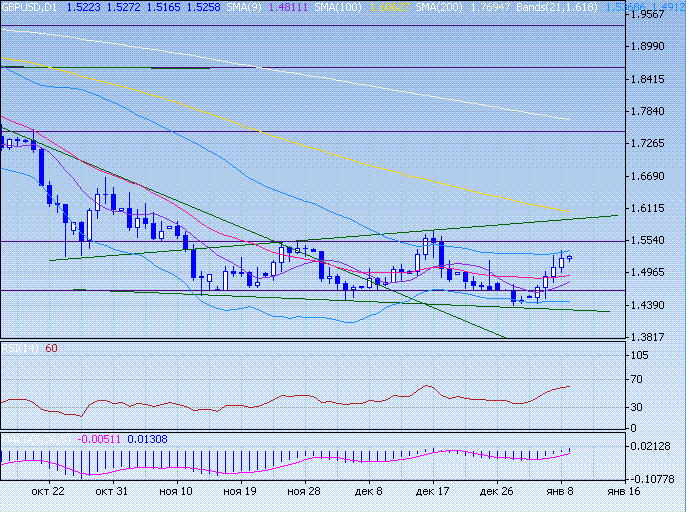Click the 'окт 22' date label
This screenshot has width=686, height=512.
click(x=48, y=491)
